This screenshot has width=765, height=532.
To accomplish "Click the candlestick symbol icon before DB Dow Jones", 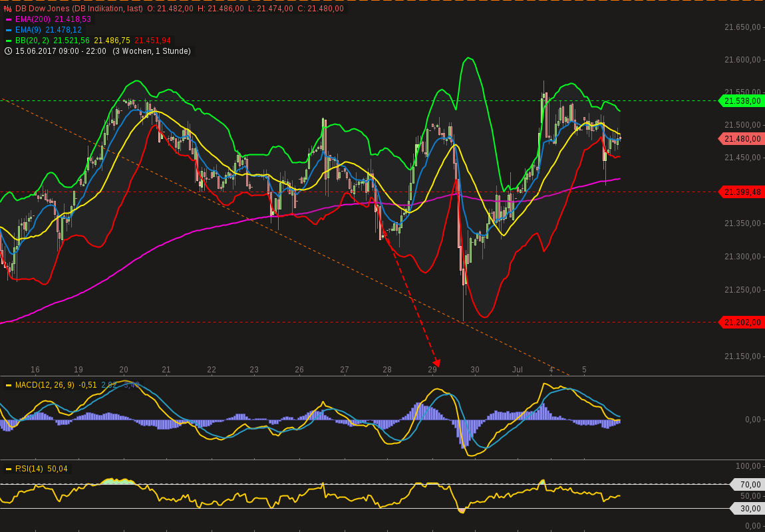I will pyautogui.click(x=7, y=9).
